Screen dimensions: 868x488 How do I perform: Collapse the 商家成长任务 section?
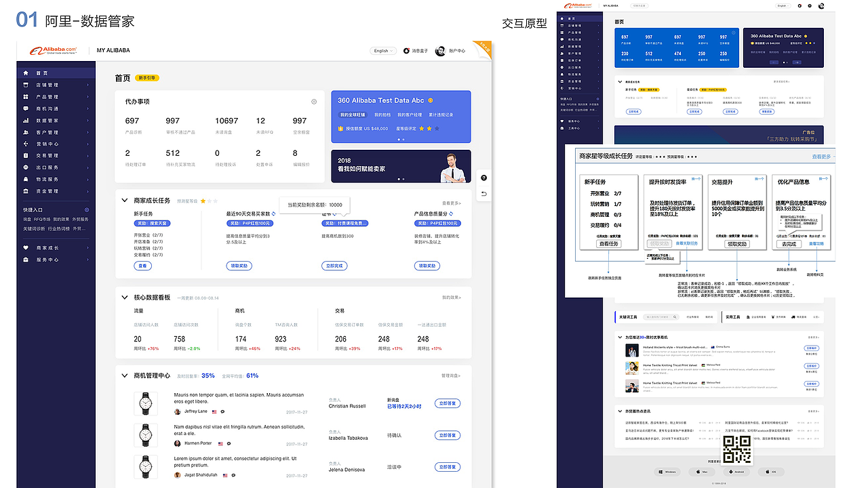124,201
